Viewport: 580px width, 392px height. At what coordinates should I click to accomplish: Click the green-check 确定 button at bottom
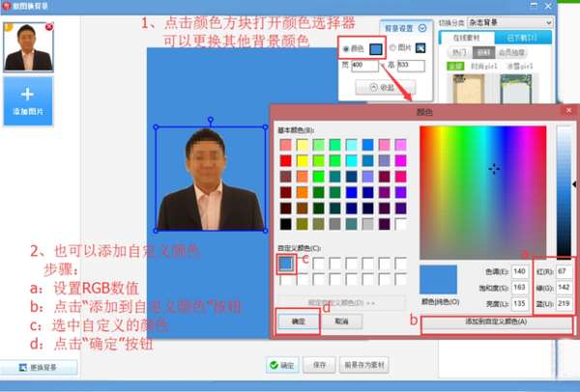(x=282, y=365)
